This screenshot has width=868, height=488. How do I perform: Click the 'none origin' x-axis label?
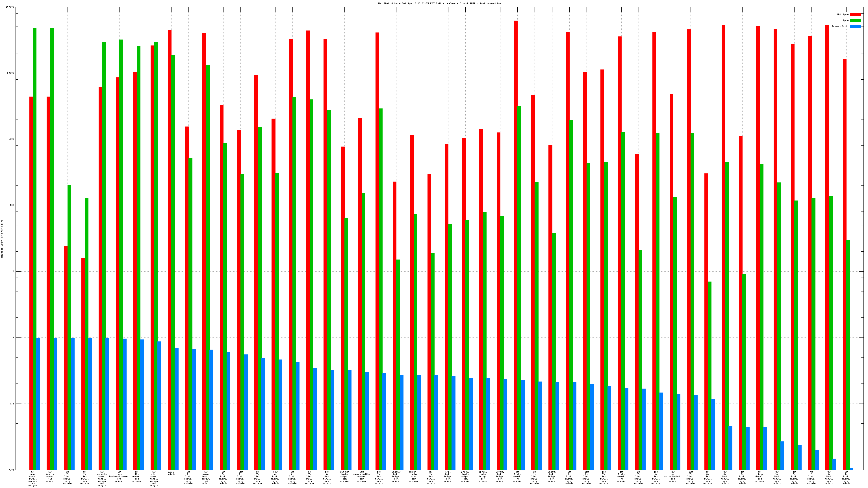point(171,473)
